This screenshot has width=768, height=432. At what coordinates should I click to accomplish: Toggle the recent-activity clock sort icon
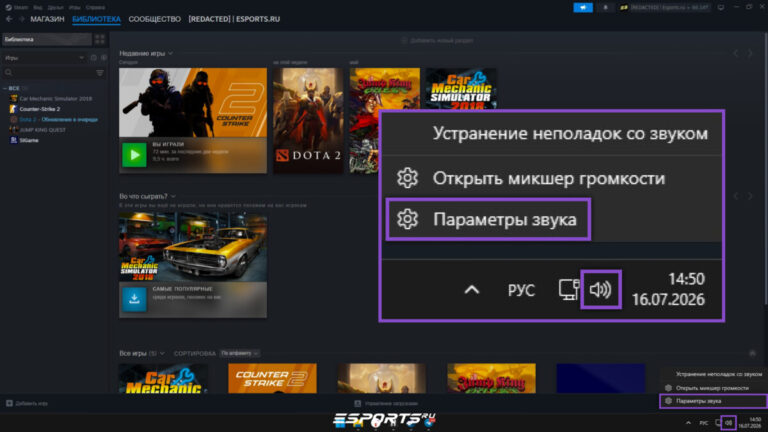(x=94, y=58)
